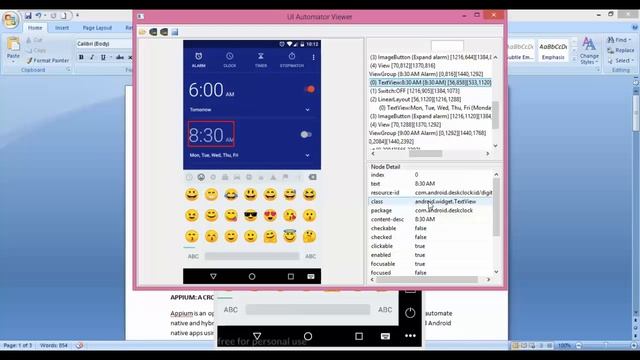Click the first Device Screenshot toolbar icon
The image size is (640, 360).
pyautogui.click(x=153, y=32)
